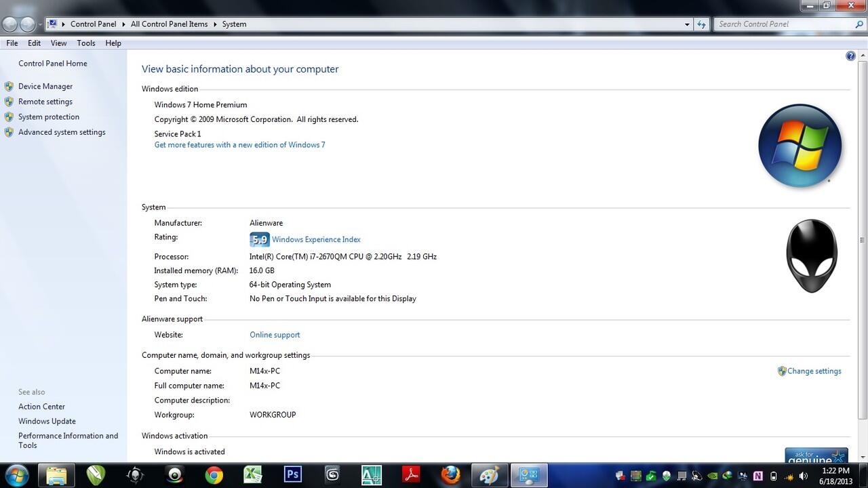
Task: Open System protection link
Action: (x=49, y=117)
